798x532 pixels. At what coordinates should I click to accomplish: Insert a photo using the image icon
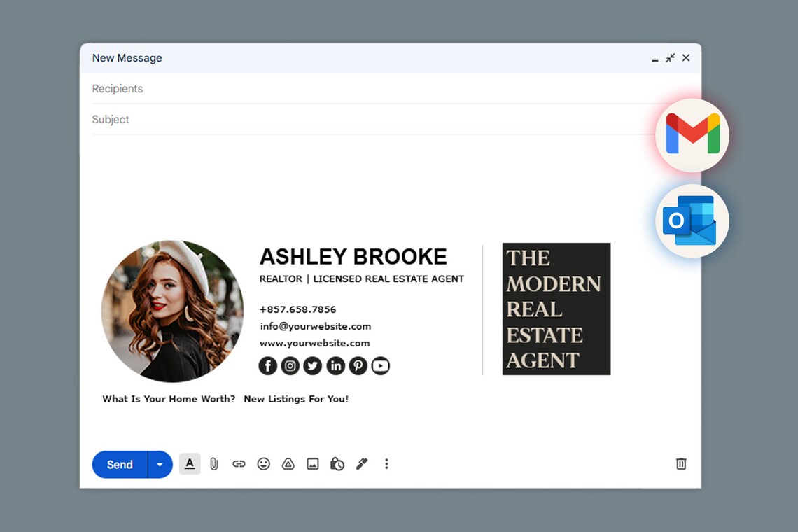point(312,464)
